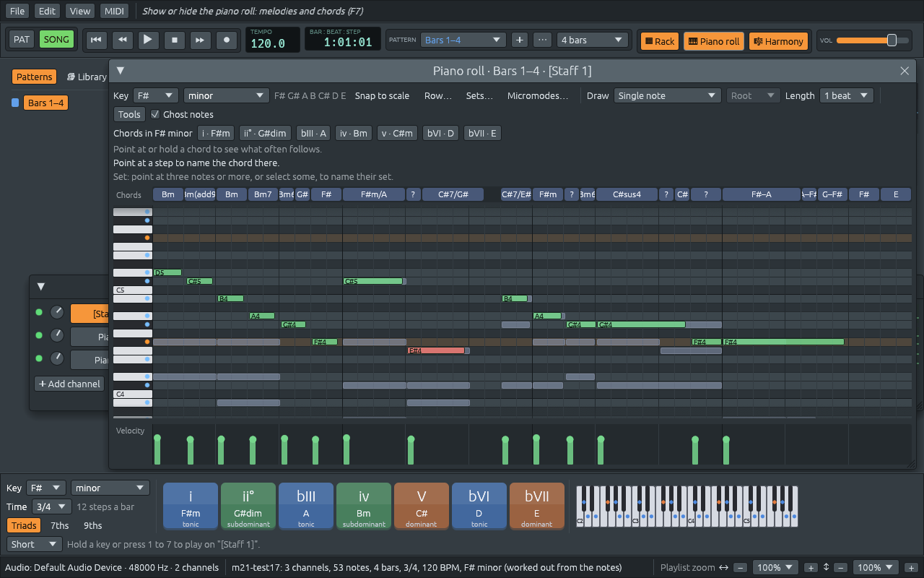This screenshot has width=924, height=578.
Task: Collapse the channel rack panel triangle
Action: (x=41, y=286)
